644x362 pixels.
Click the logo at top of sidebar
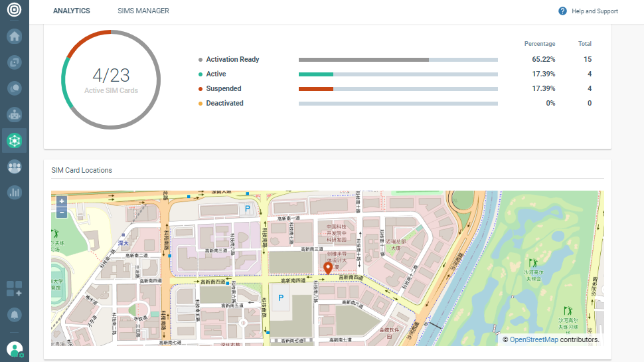tap(14, 11)
